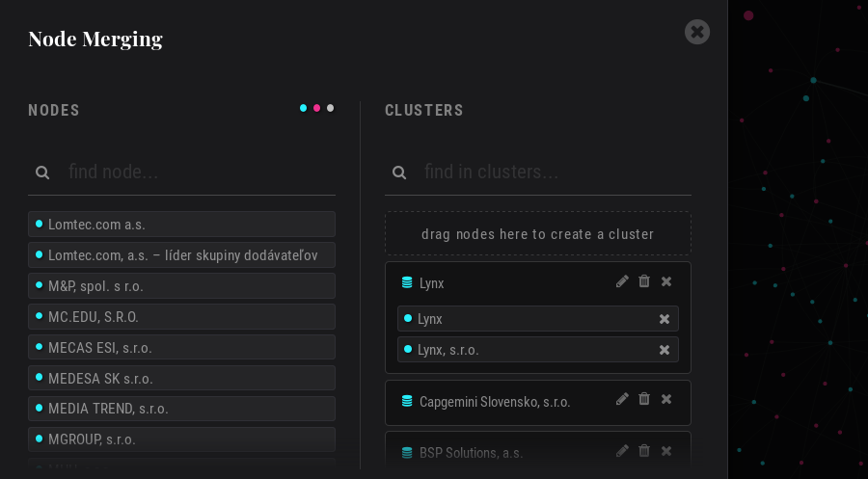The width and height of the screenshot is (868, 479).
Task: Select node M&P, spol. s r.o.
Action: [x=181, y=286]
